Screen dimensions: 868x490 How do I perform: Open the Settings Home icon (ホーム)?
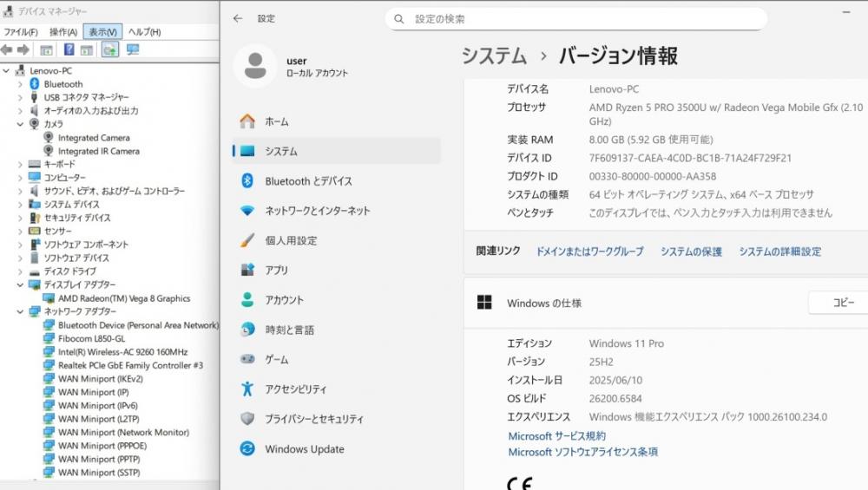(x=247, y=121)
